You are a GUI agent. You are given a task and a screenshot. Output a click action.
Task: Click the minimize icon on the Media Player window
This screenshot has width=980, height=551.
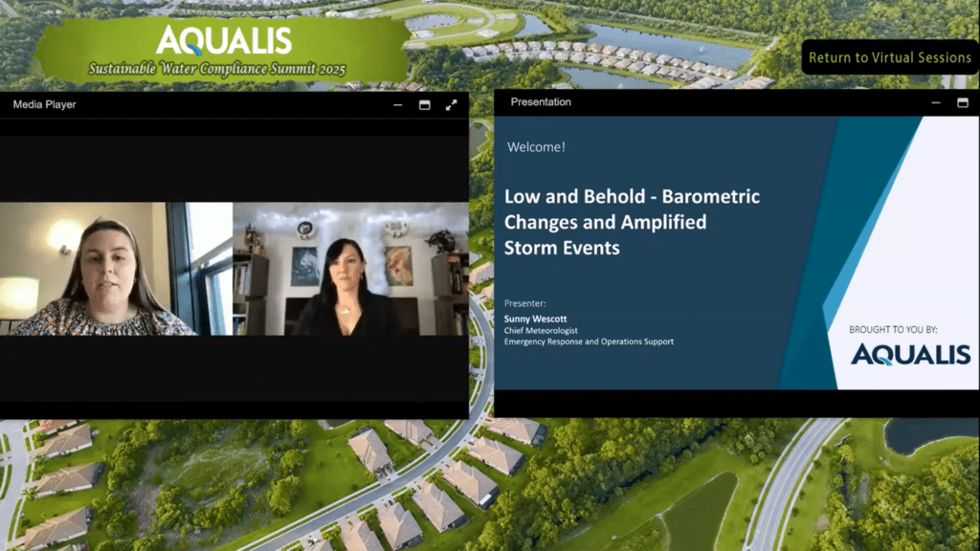click(x=397, y=105)
